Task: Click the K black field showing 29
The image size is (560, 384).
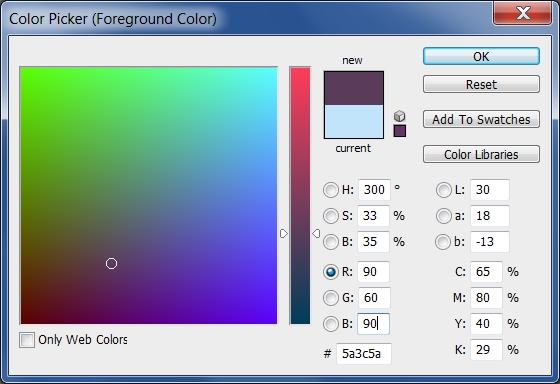Action: click(486, 350)
